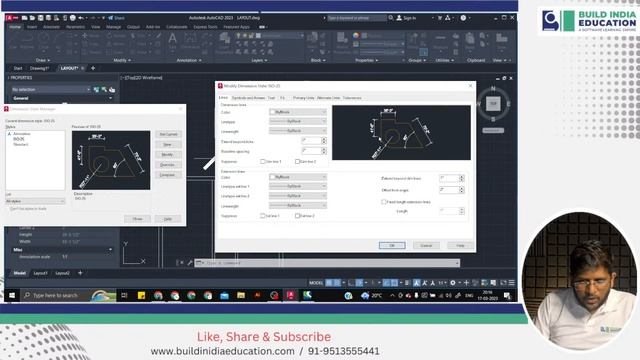The height and width of the screenshot is (360, 640).
Task: Click the Toggle PICKADD icon in Properties palette
Action: (96, 89)
